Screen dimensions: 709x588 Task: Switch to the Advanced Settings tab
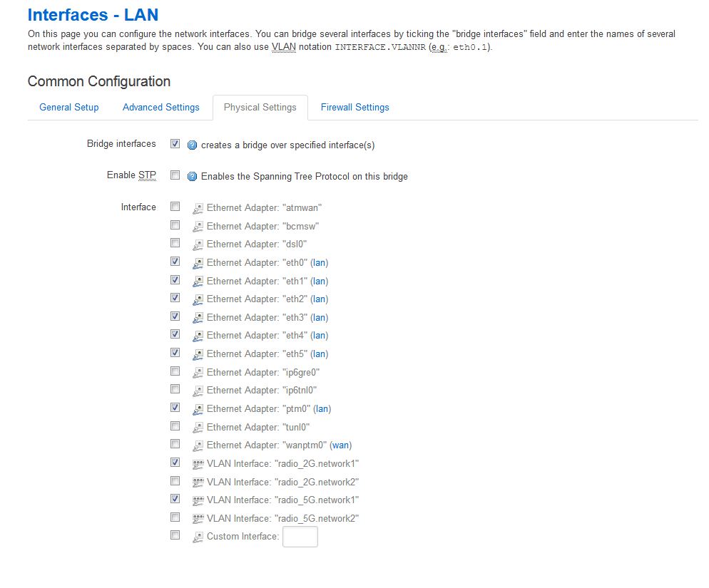(161, 108)
